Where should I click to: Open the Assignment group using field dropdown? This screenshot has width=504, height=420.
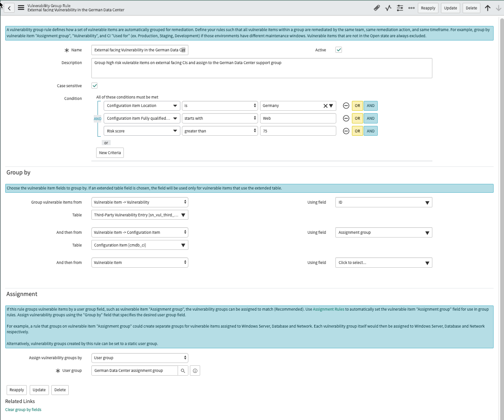pyautogui.click(x=384, y=232)
